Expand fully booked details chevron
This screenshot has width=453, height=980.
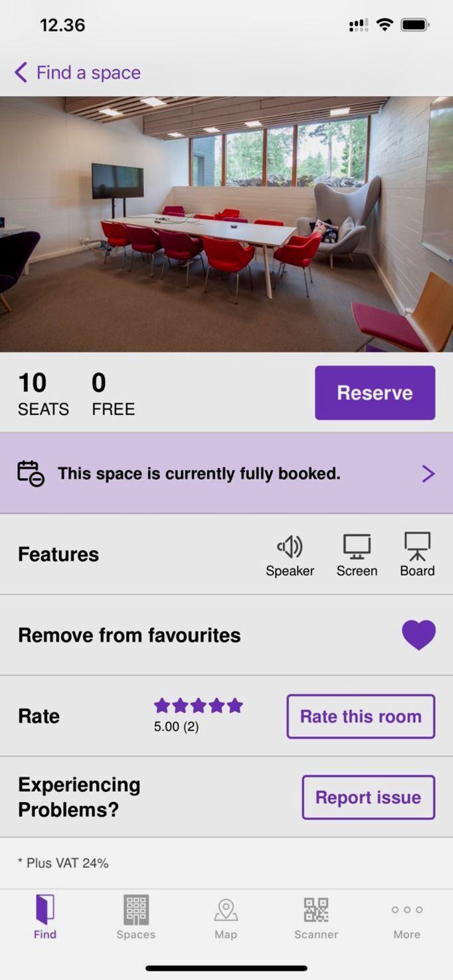[x=428, y=473]
